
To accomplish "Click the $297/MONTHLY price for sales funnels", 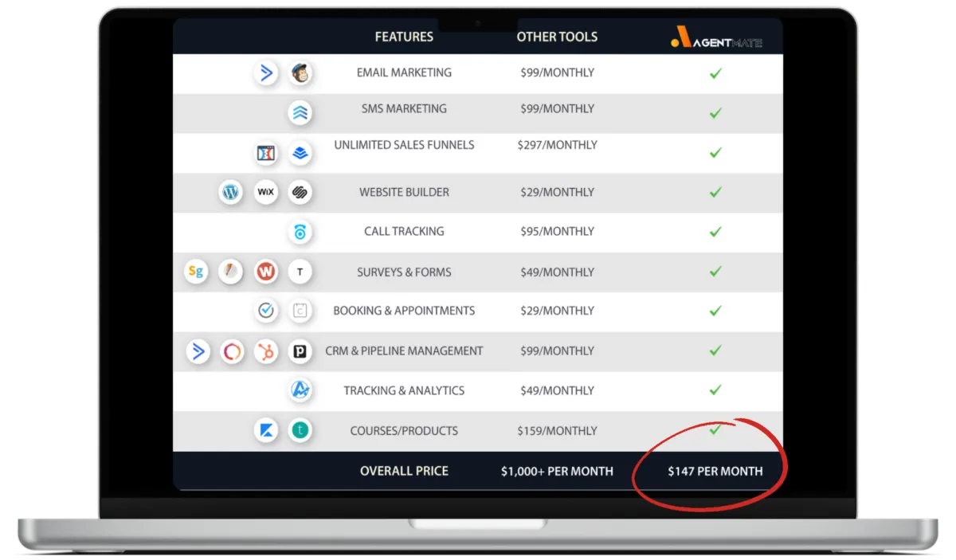I will (557, 145).
